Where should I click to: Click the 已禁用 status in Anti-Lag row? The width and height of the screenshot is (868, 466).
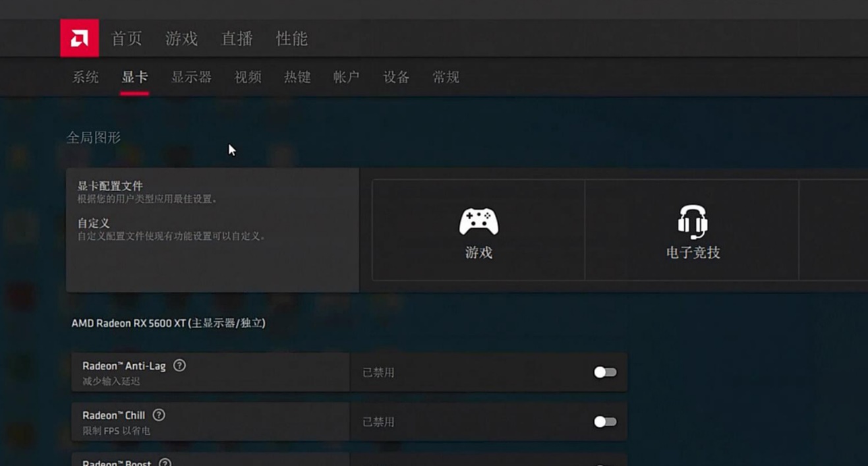coord(378,372)
